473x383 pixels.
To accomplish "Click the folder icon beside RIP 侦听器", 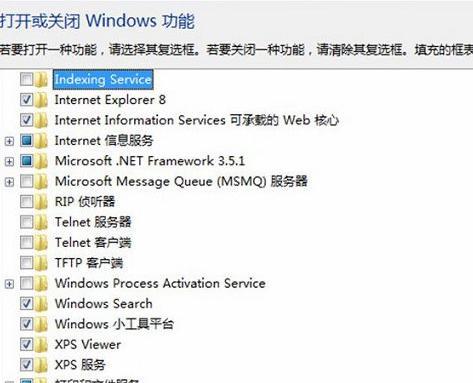I will coord(41,202).
